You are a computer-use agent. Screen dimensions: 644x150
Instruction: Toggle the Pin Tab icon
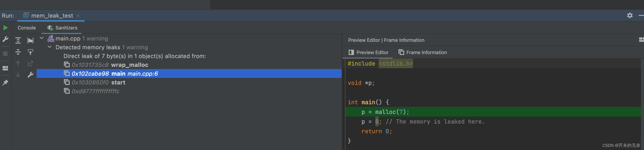(x=5, y=83)
